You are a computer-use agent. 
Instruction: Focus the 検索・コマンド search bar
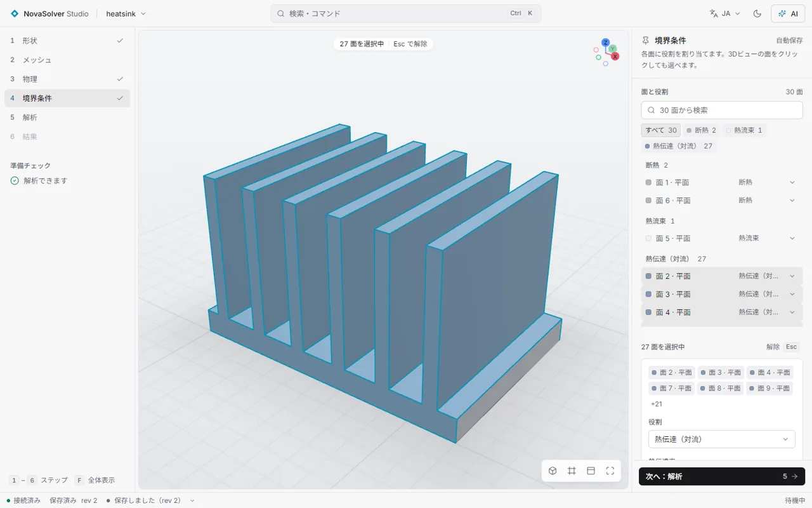pyautogui.click(x=406, y=13)
